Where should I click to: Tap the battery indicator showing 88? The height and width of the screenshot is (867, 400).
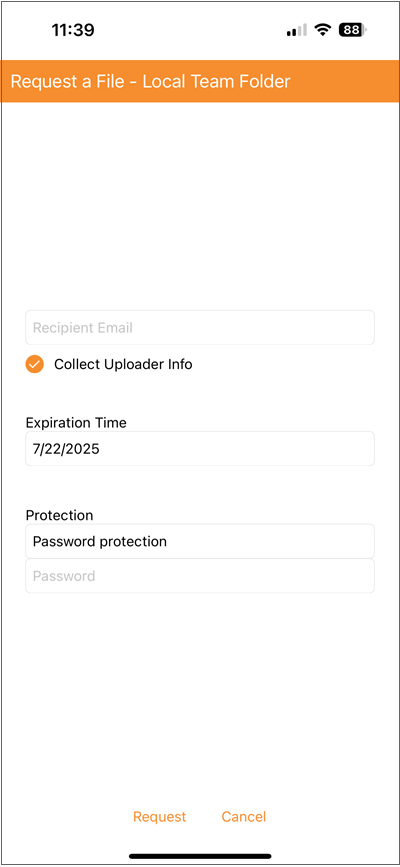pyautogui.click(x=352, y=30)
